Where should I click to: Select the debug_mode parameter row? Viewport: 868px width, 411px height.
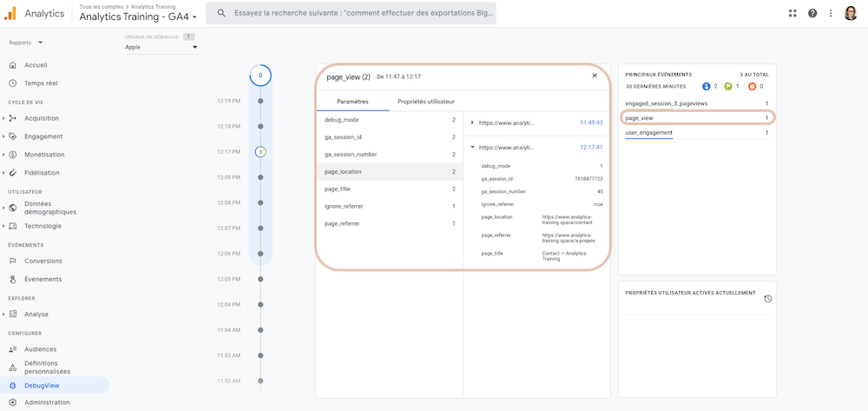(390, 120)
